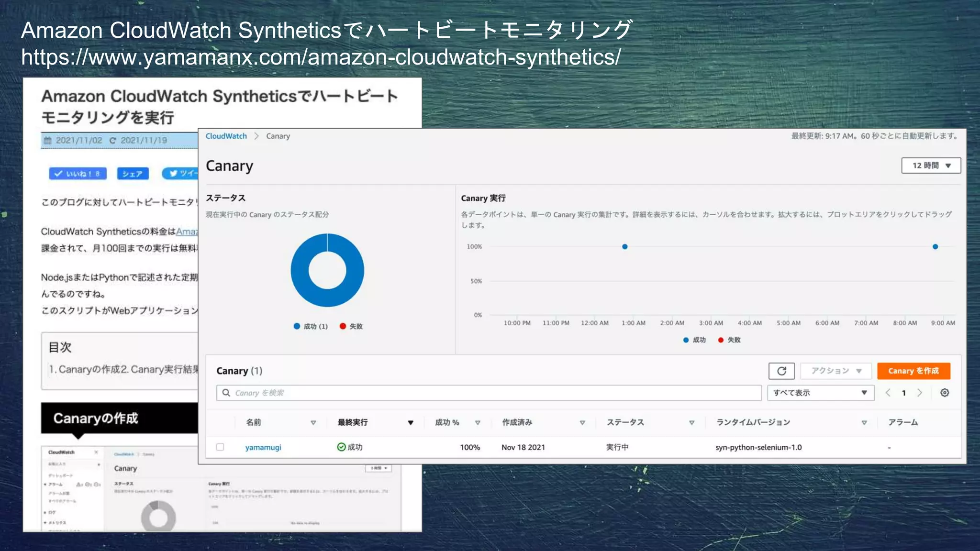Open the table settings gear icon
Screen dimensions: 980x551
click(945, 393)
